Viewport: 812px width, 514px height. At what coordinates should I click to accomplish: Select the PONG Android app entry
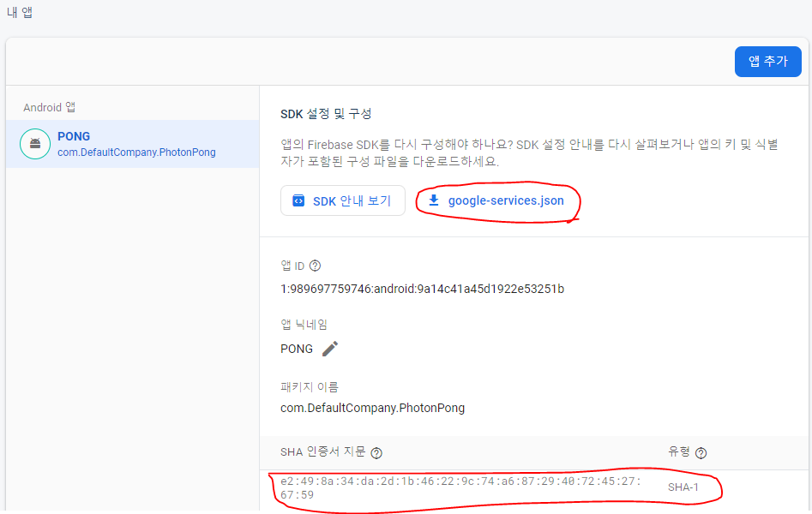click(133, 144)
